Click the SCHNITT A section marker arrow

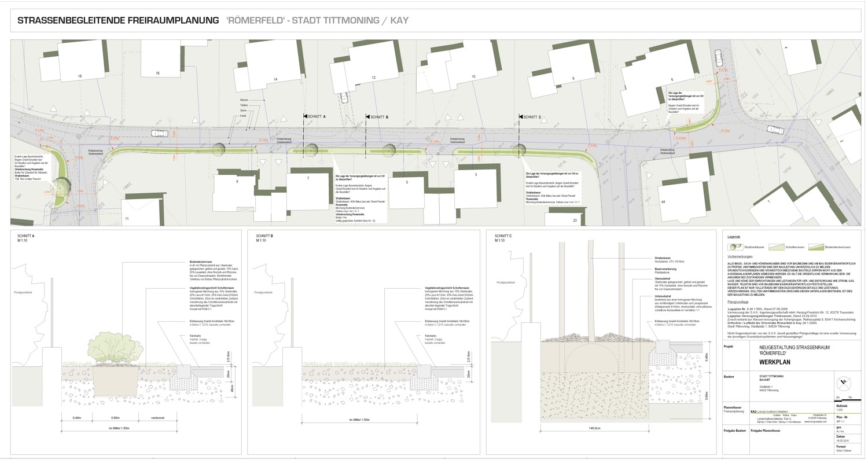tap(305, 117)
